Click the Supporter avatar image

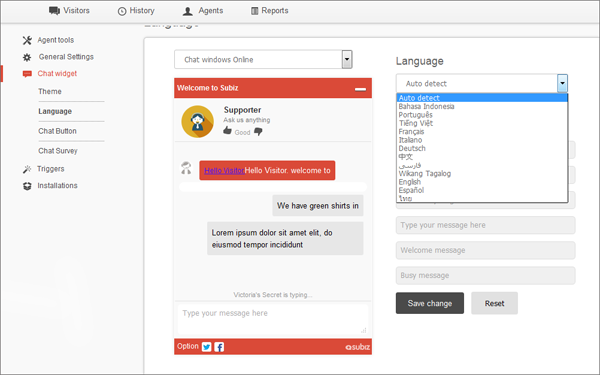[197, 122]
